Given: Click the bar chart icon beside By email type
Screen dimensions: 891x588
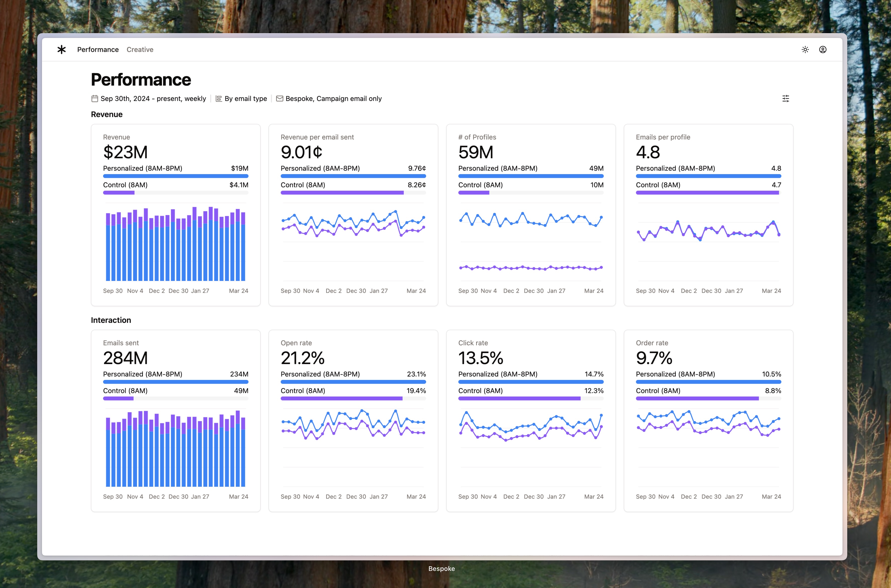Looking at the screenshot, I should tap(219, 99).
